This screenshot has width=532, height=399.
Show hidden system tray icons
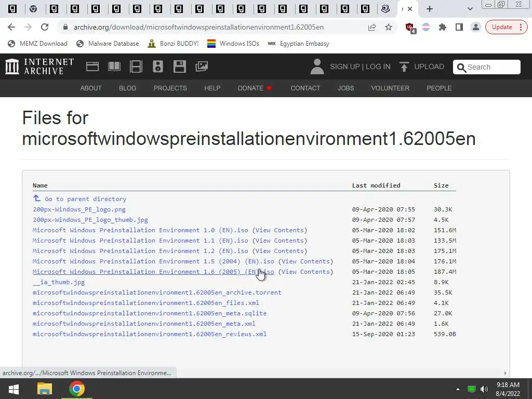458,389
